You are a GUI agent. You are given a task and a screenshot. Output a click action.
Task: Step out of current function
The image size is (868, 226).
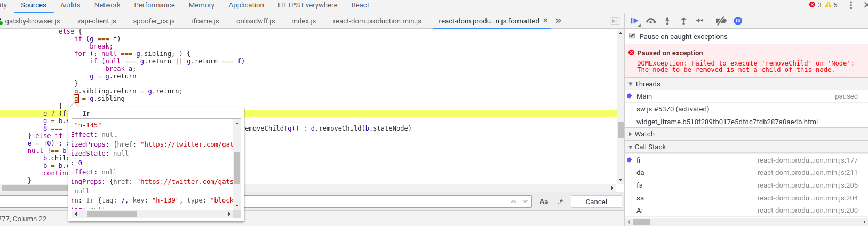(683, 21)
